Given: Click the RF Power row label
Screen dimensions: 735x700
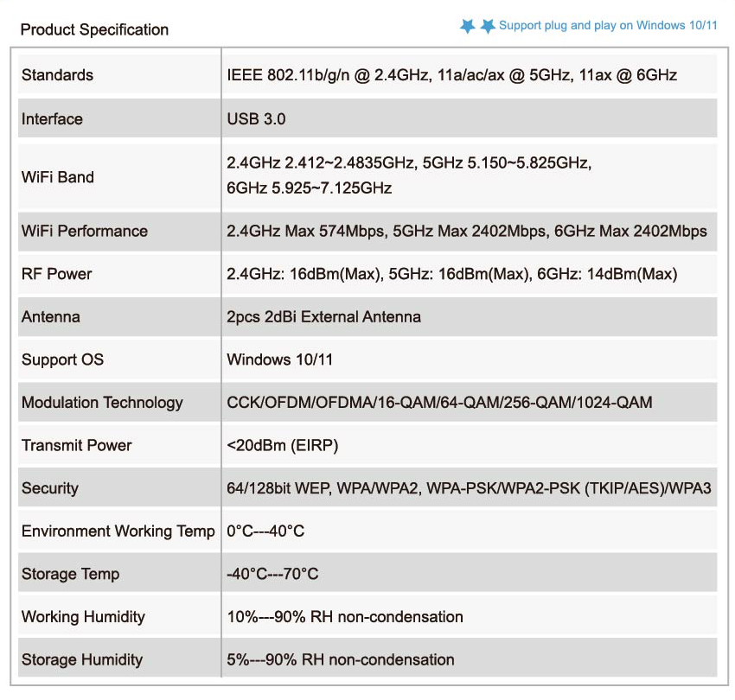Looking at the screenshot, I should pyautogui.click(x=56, y=274).
